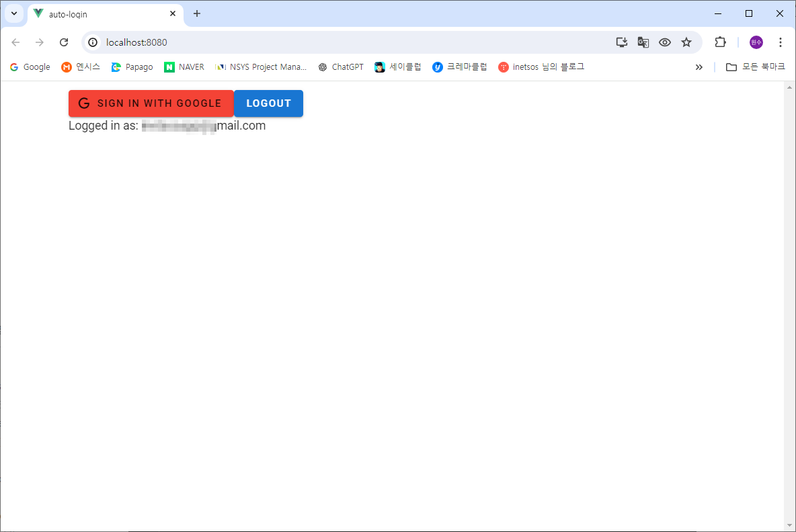Open the Papago bookmark
The image size is (796, 532).
(132, 67)
